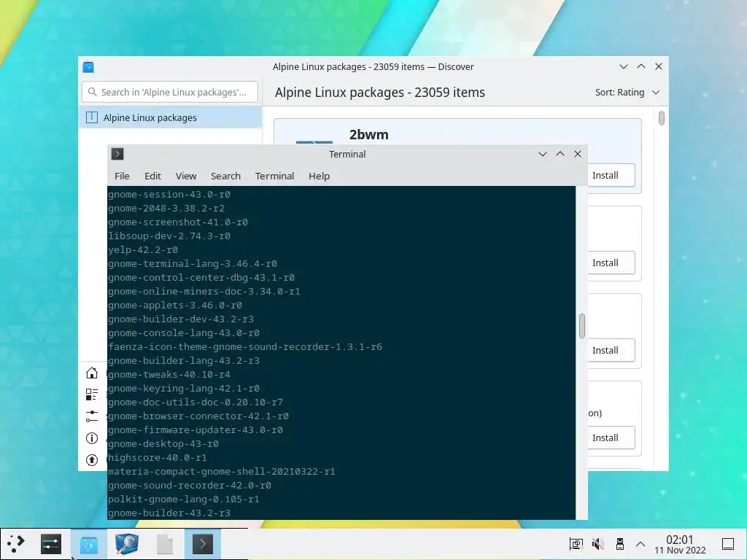Open the blank document app in taskbar
This screenshot has width=747, height=560.
[x=165, y=544]
